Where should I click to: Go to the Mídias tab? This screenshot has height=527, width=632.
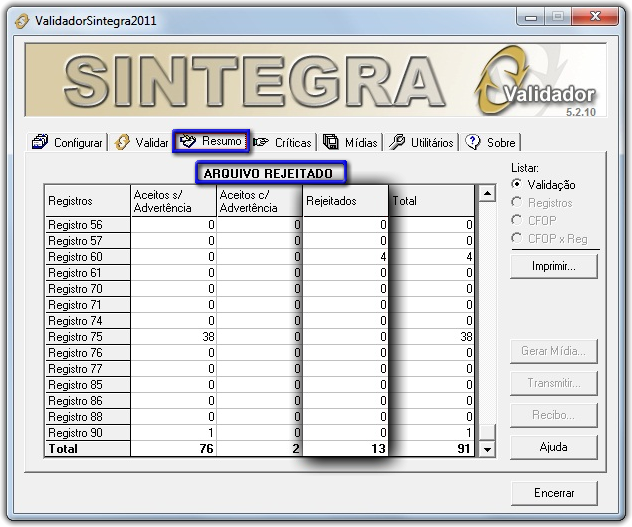point(351,142)
